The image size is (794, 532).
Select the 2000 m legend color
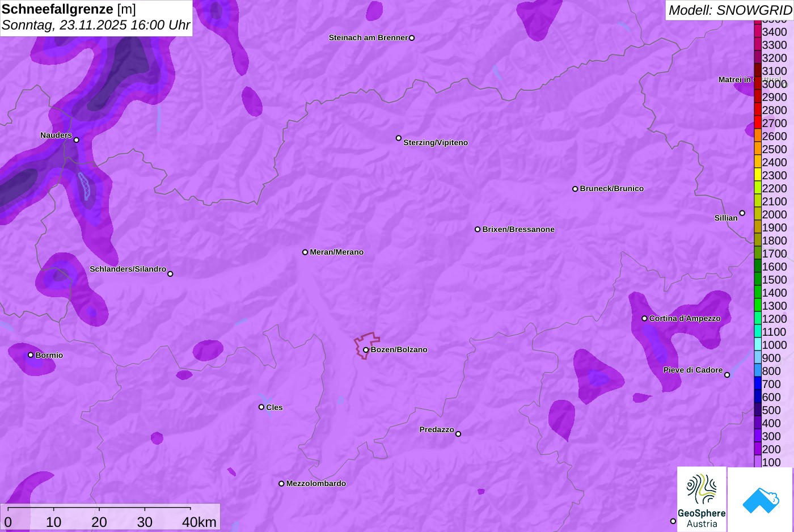(x=758, y=213)
